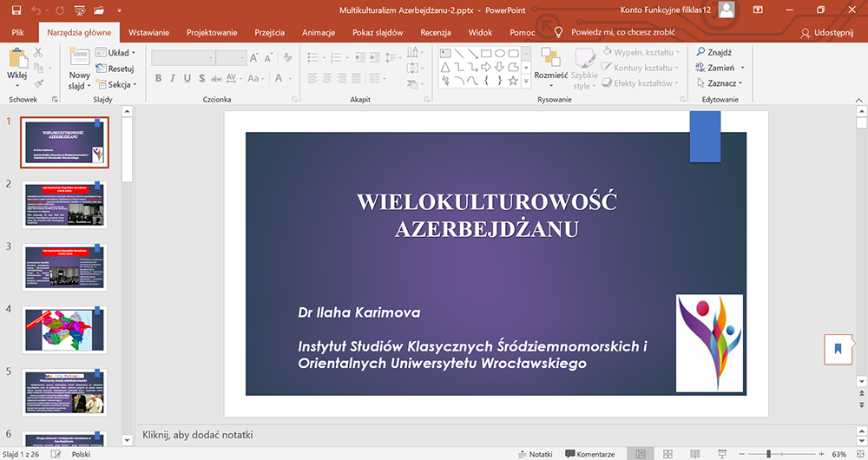
Task: Click the zoom slider in status bar
Action: tap(769, 454)
